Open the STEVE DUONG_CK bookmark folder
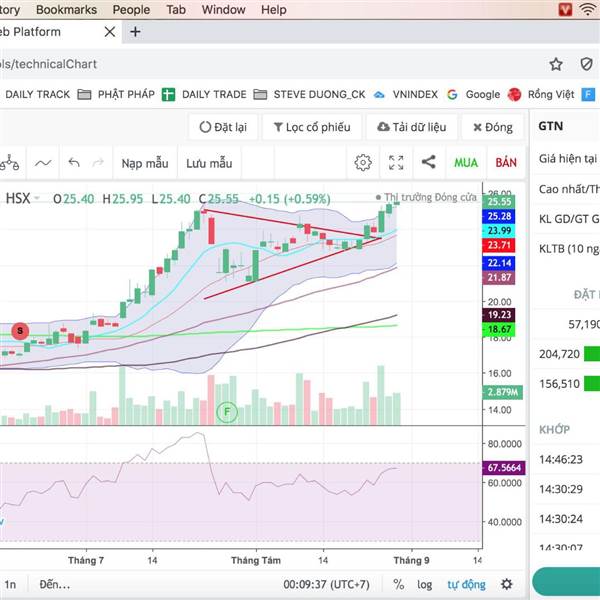The height and width of the screenshot is (600, 600). click(x=310, y=94)
